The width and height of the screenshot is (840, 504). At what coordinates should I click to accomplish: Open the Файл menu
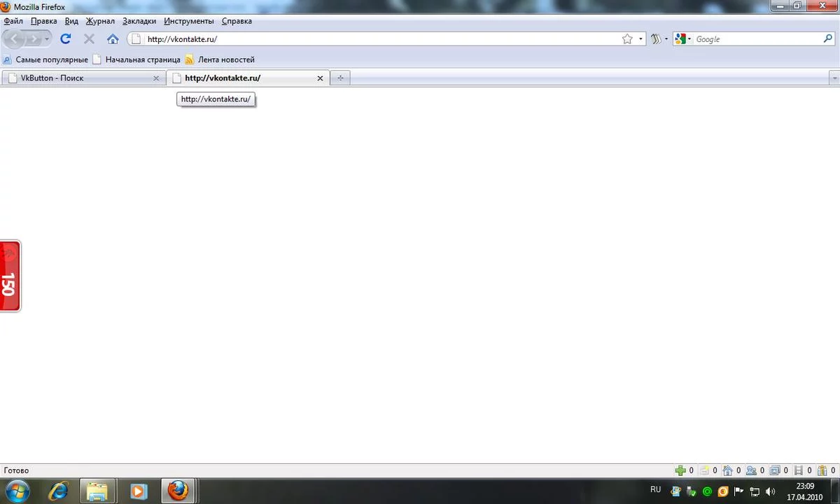click(x=13, y=21)
